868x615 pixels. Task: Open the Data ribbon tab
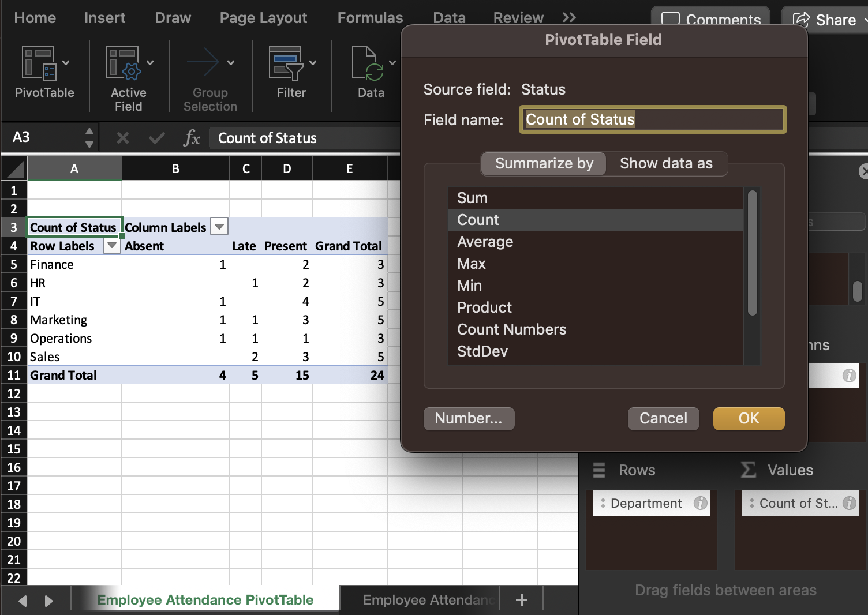450,18
